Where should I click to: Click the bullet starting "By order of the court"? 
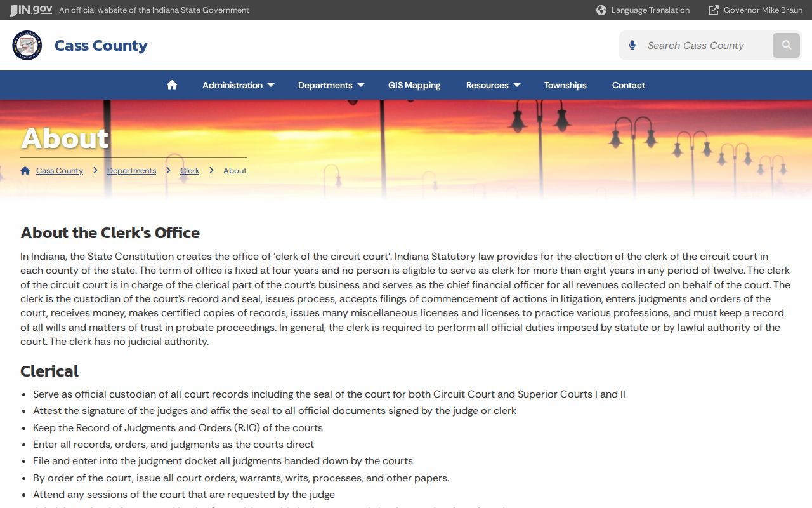point(241,478)
